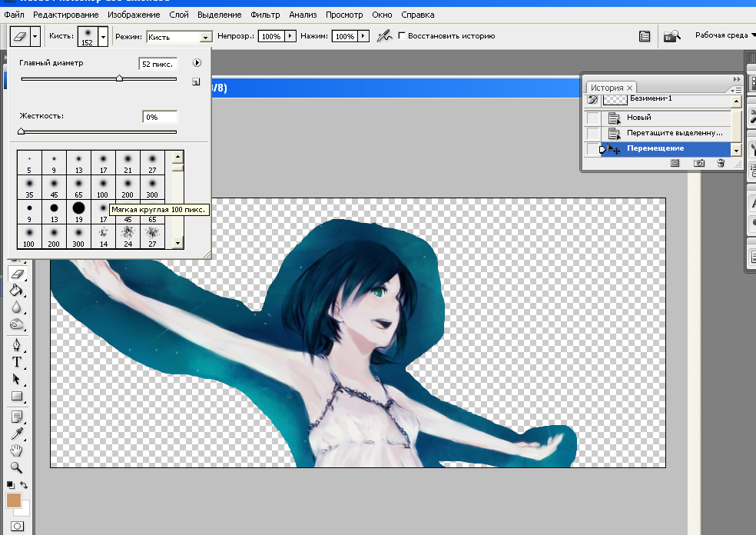
Task: Select the Pen tool
Action: click(16, 344)
